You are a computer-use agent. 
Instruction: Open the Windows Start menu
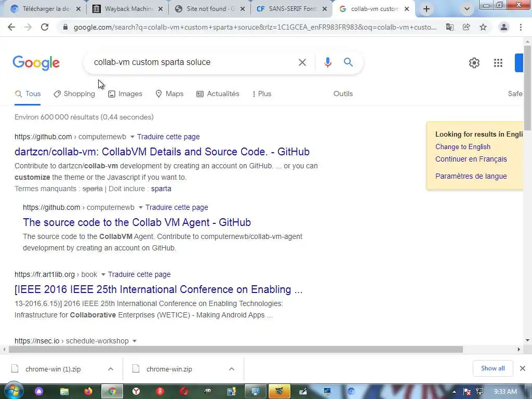click(x=14, y=391)
